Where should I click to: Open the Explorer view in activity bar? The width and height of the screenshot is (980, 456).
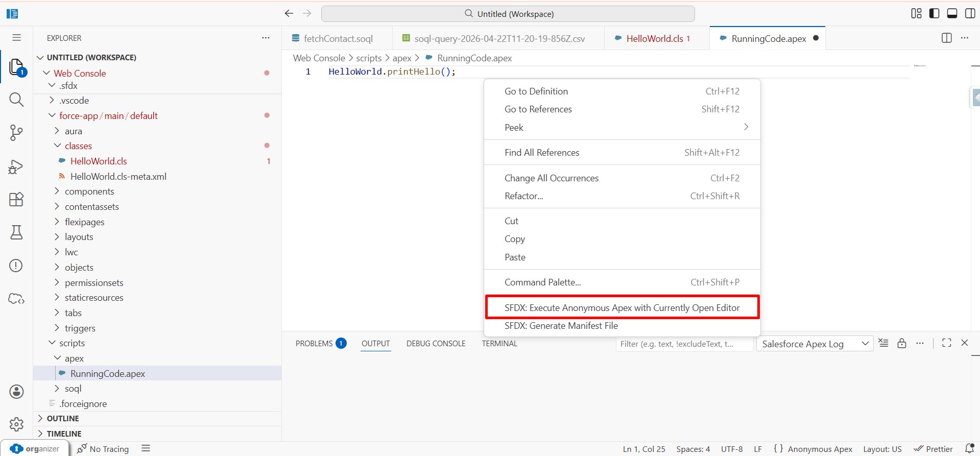click(16, 67)
